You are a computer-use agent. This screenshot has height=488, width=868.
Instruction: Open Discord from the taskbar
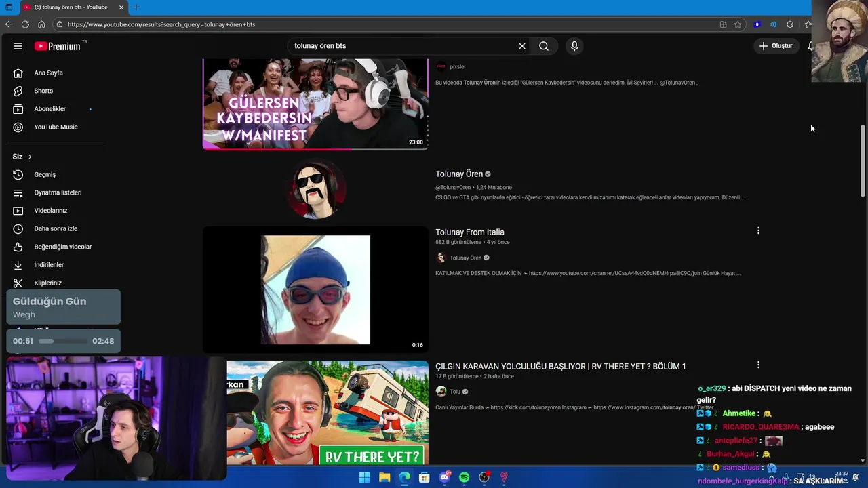coord(445,477)
